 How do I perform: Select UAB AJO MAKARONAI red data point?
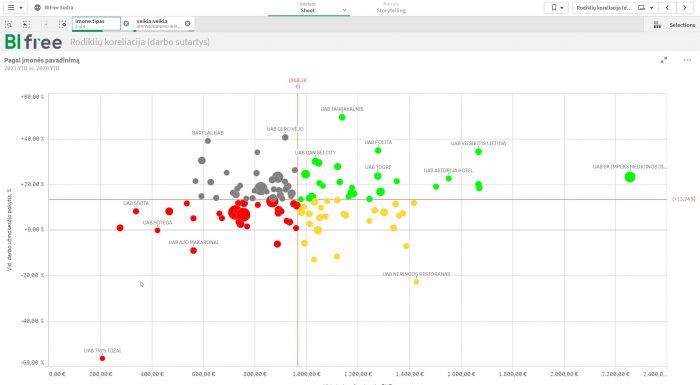point(193,251)
